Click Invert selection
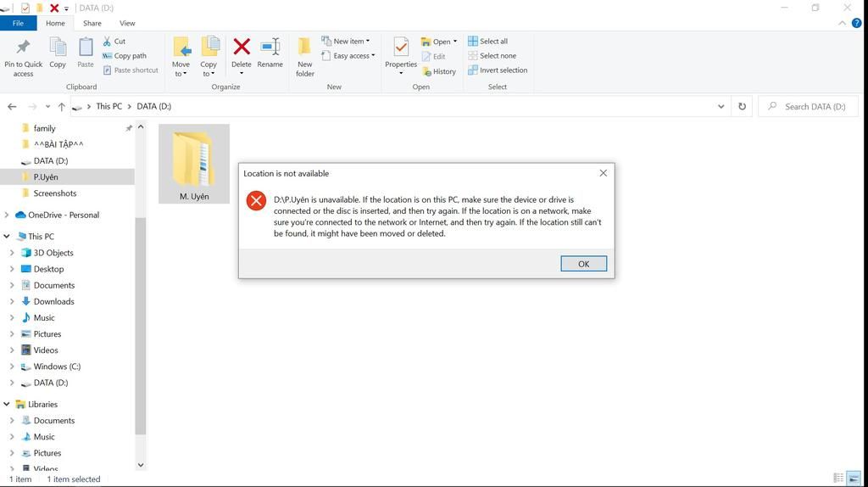The height and width of the screenshot is (487, 868). click(x=498, y=70)
